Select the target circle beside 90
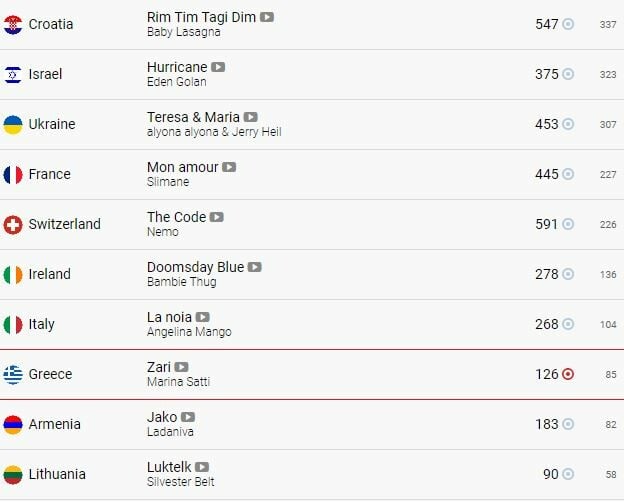The image size is (624, 502). (568, 474)
